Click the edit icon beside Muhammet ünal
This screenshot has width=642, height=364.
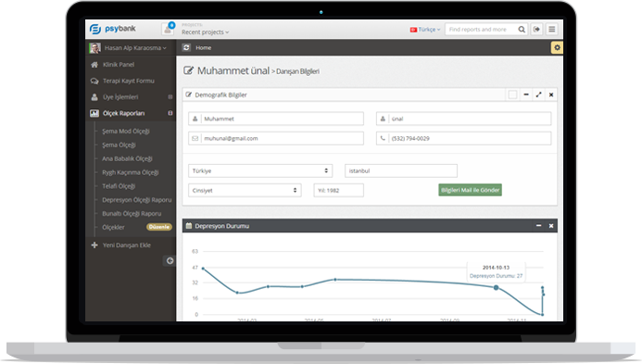(188, 70)
